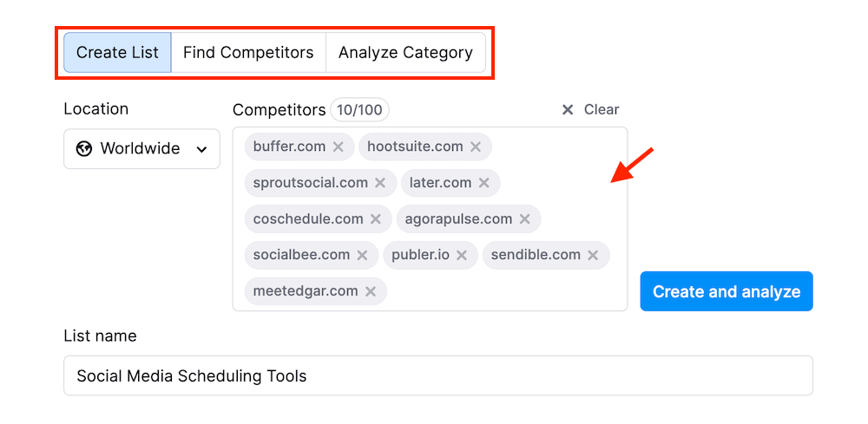Image resolution: width=868 pixels, height=424 pixels.
Task: Click the Create and analyze button
Action: point(727,291)
